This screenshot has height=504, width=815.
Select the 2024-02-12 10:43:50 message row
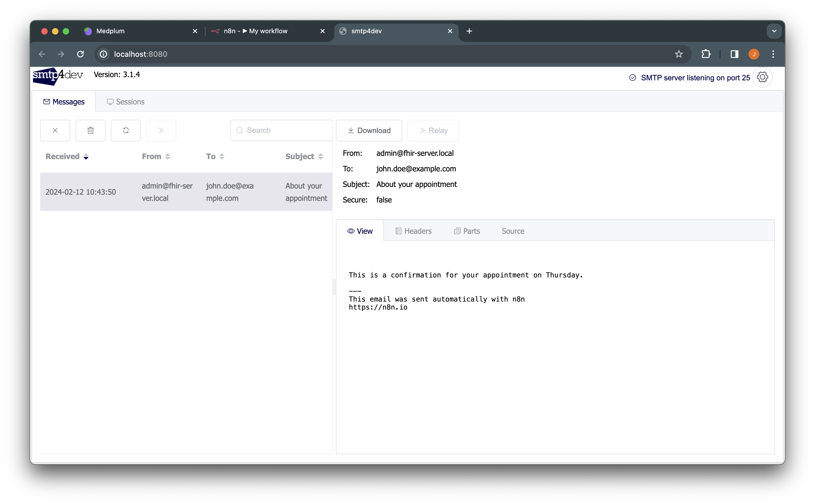tap(186, 192)
